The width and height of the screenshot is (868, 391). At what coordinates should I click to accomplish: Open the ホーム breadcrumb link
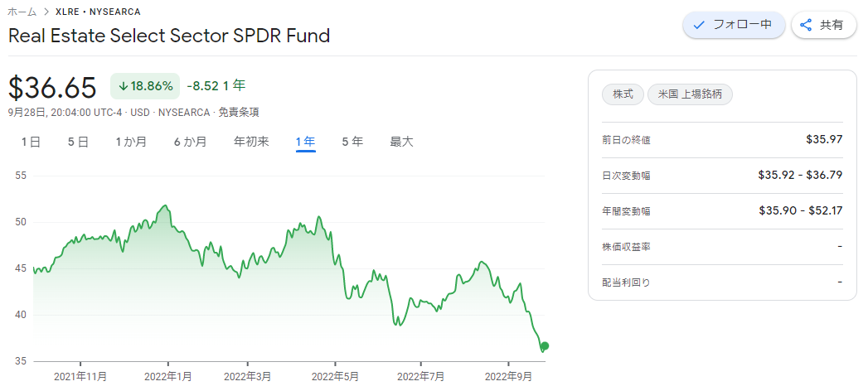(22, 11)
